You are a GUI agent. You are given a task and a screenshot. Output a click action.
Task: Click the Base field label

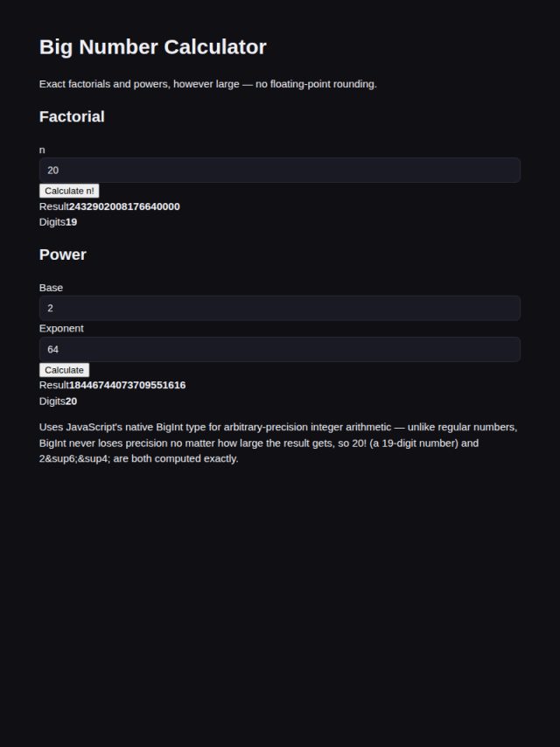coord(51,288)
